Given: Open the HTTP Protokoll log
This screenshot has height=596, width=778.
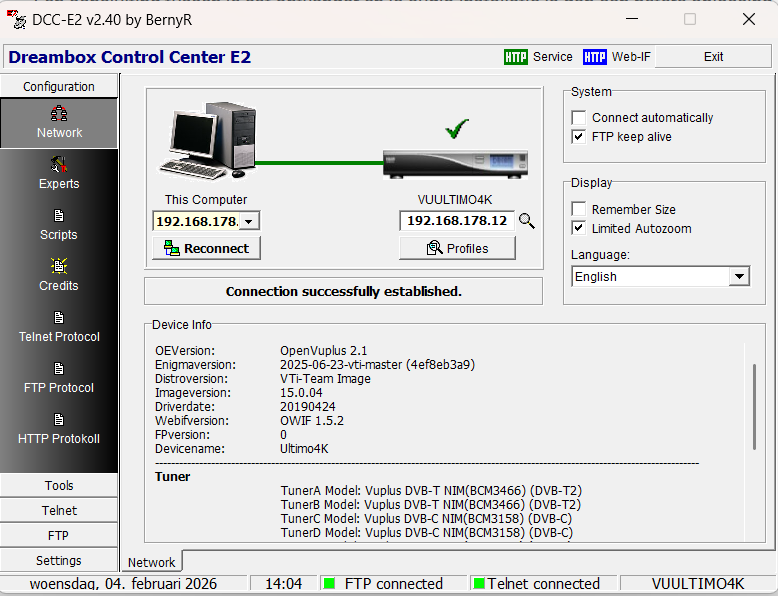Looking at the screenshot, I should (x=59, y=429).
